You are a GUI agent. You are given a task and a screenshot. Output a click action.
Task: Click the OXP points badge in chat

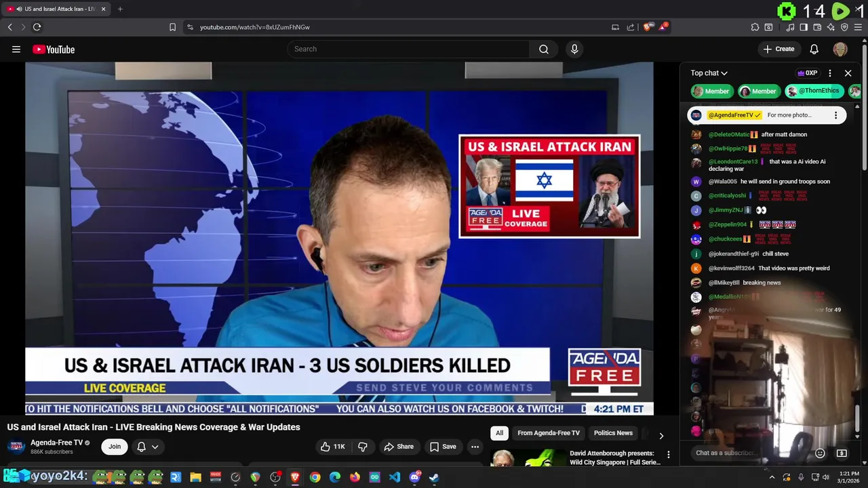click(x=807, y=73)
